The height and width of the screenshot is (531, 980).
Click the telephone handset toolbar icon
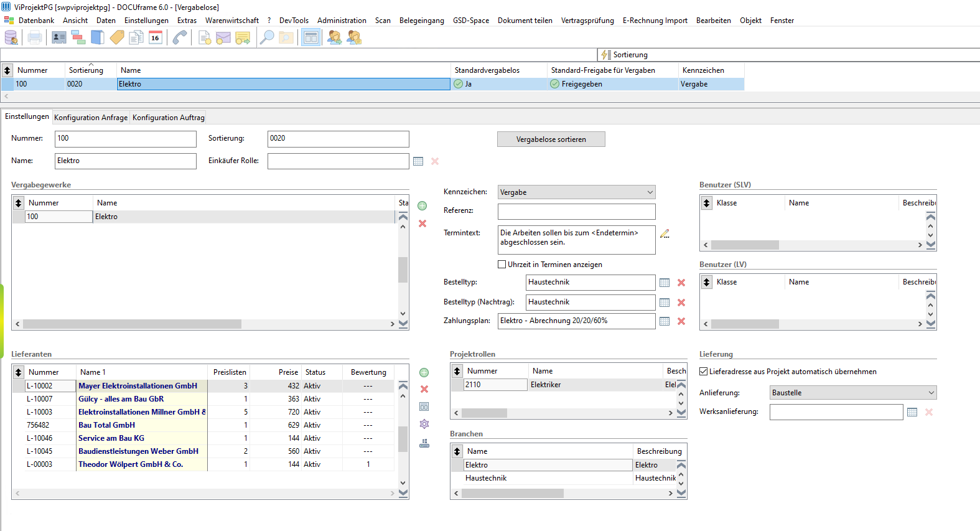(x=180, y=37)
